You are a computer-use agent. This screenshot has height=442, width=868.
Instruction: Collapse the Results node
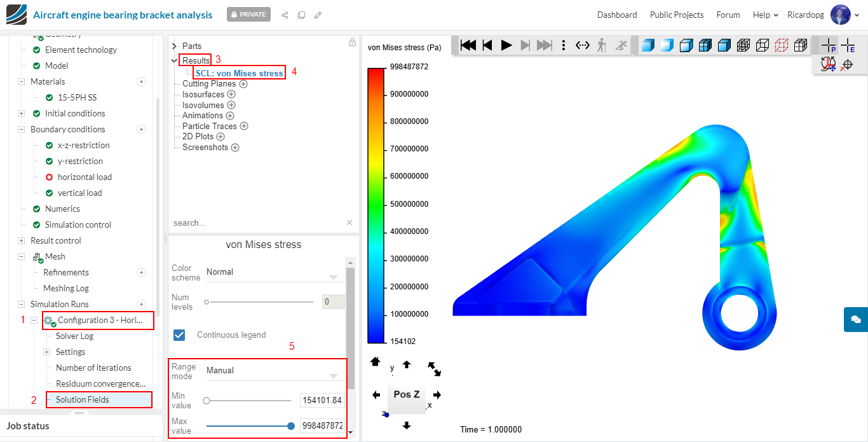(x=175, y=60)
